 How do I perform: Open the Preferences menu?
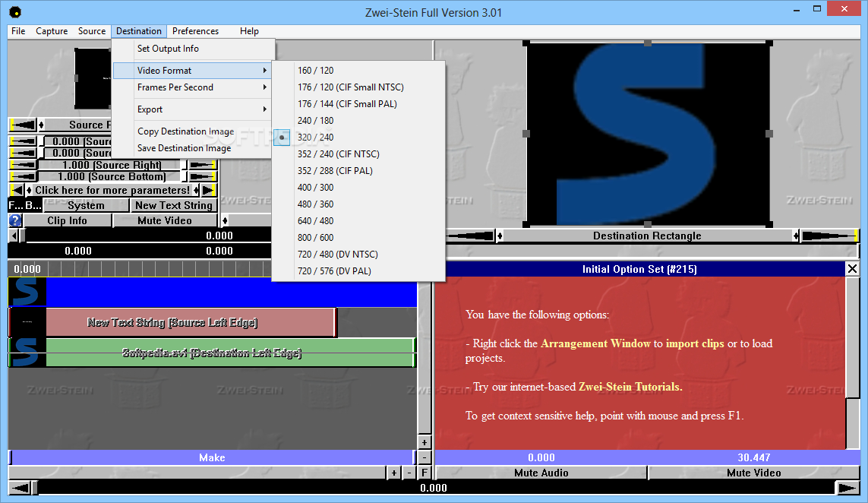tap(195, 31)
